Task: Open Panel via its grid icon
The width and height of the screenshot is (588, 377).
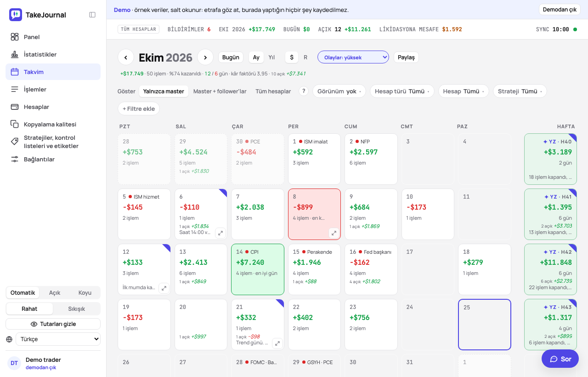Action: pos(15,37)
